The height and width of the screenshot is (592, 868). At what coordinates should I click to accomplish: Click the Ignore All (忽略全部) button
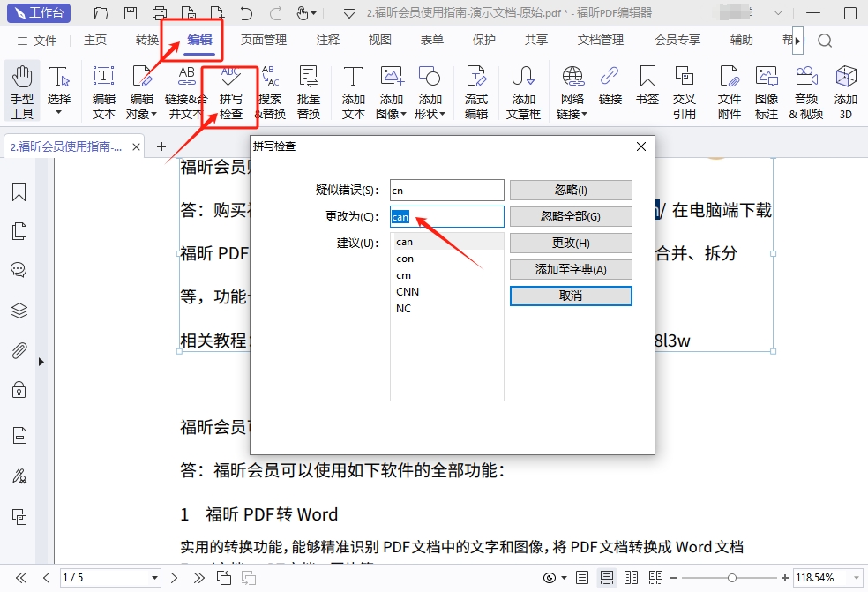pos(571,217)
